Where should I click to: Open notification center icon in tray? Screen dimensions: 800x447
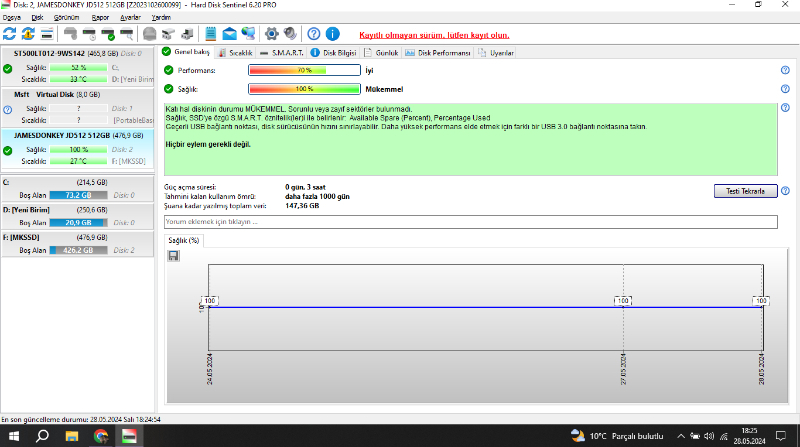pos(781,436)
